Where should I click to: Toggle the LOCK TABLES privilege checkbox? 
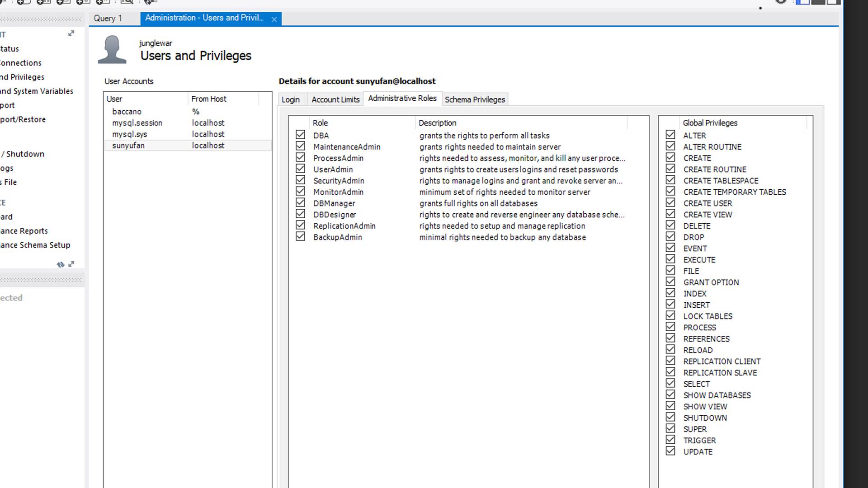(x=670, y=315)
